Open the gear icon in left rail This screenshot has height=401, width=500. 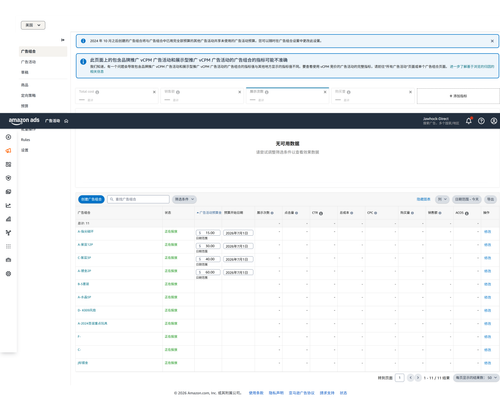tap(8, 274)
